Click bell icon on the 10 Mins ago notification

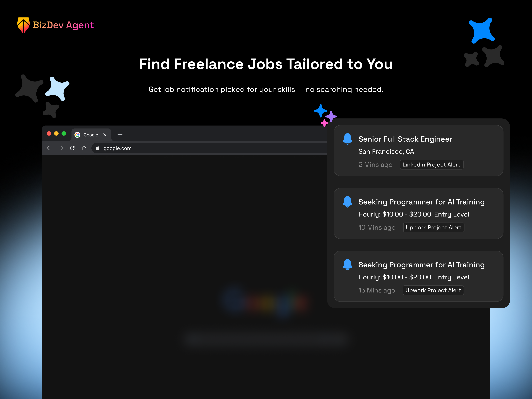(x=347, y=202)
